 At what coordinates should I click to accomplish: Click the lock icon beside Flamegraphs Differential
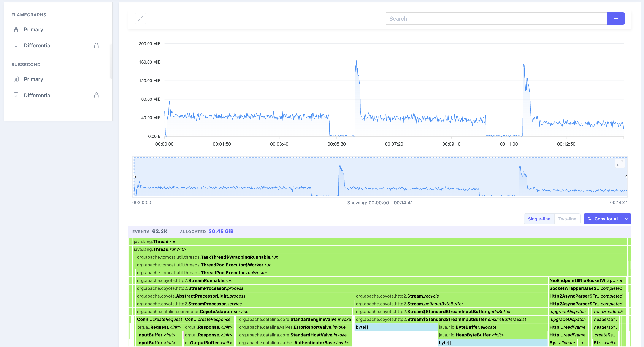click(x=97, y=46)
